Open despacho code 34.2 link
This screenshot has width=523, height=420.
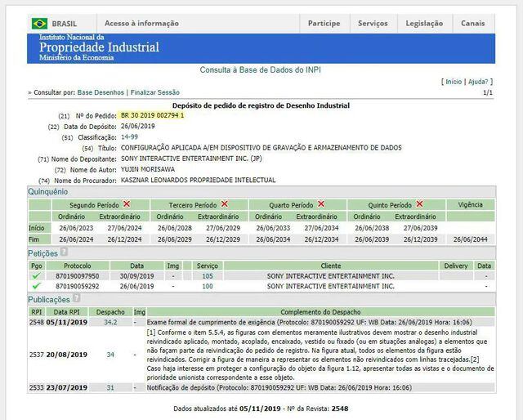tap(110, 323)
